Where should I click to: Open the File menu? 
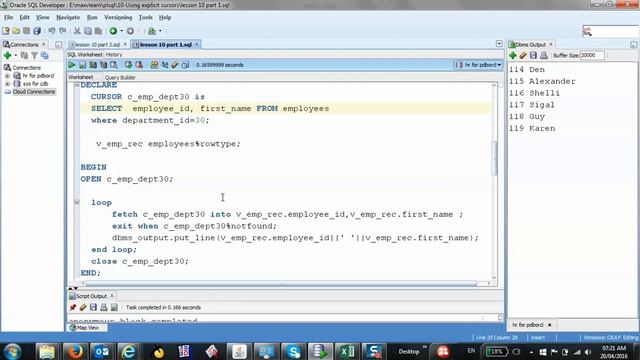pyautogui.click(x=9, y=18)
